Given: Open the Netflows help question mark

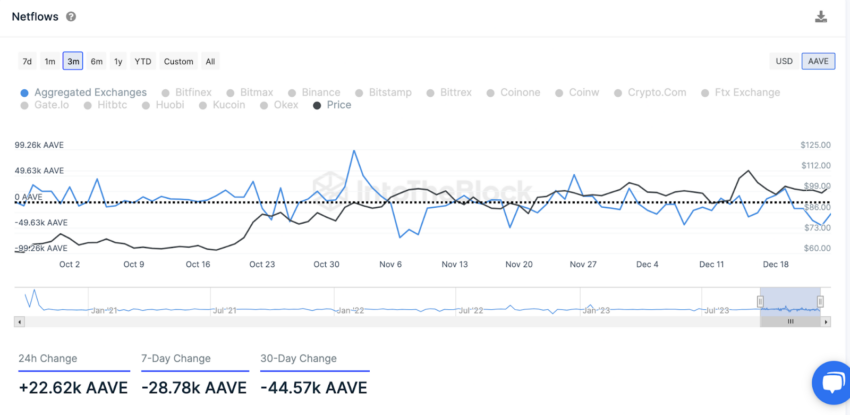Looking at the screenshot, I should [70, 17].
